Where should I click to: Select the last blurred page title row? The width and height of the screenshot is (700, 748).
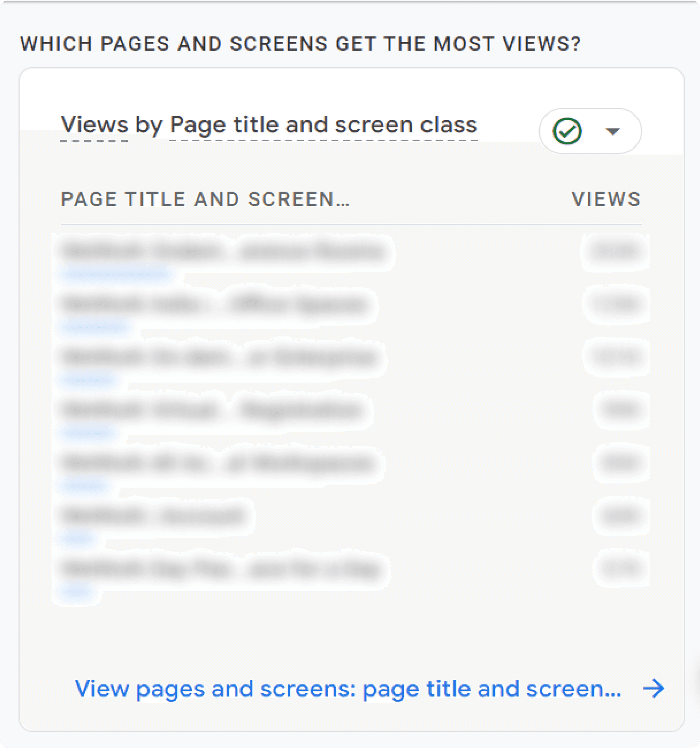[222, 569]
